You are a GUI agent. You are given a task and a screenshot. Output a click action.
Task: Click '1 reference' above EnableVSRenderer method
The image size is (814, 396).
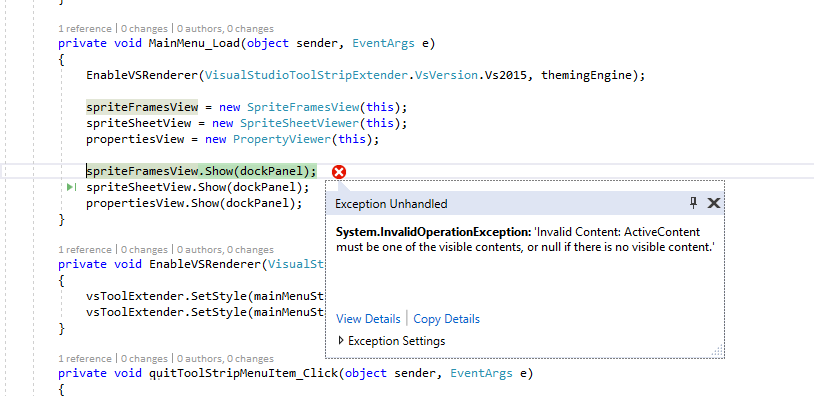tap(85, 250)
